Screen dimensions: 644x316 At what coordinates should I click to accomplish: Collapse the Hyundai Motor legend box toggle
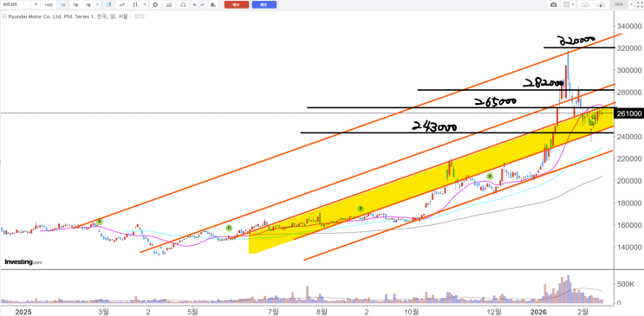[4, 16]
